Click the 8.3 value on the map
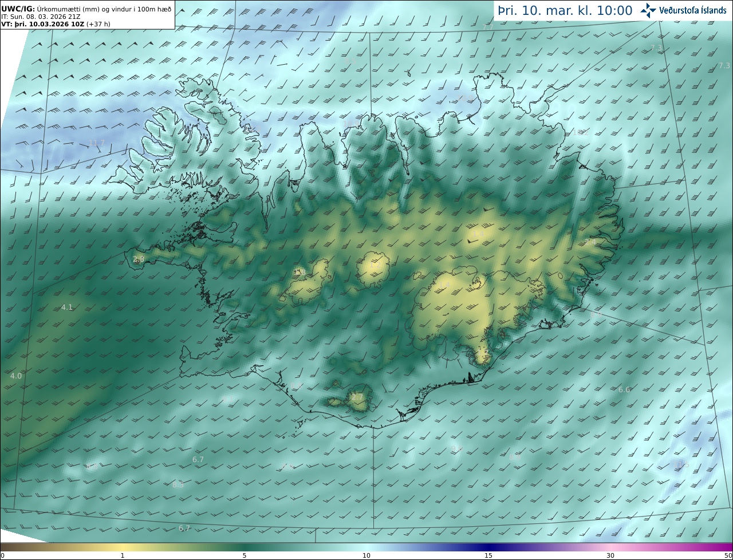 coord(178,484)
